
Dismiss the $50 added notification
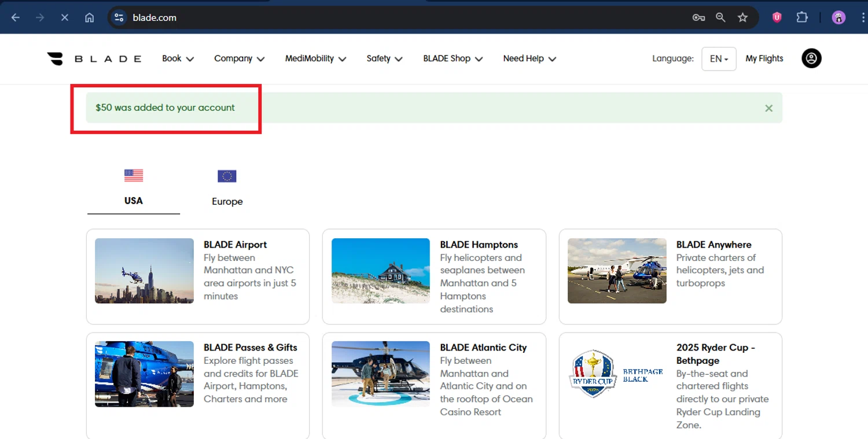click(x=768, y=108)
